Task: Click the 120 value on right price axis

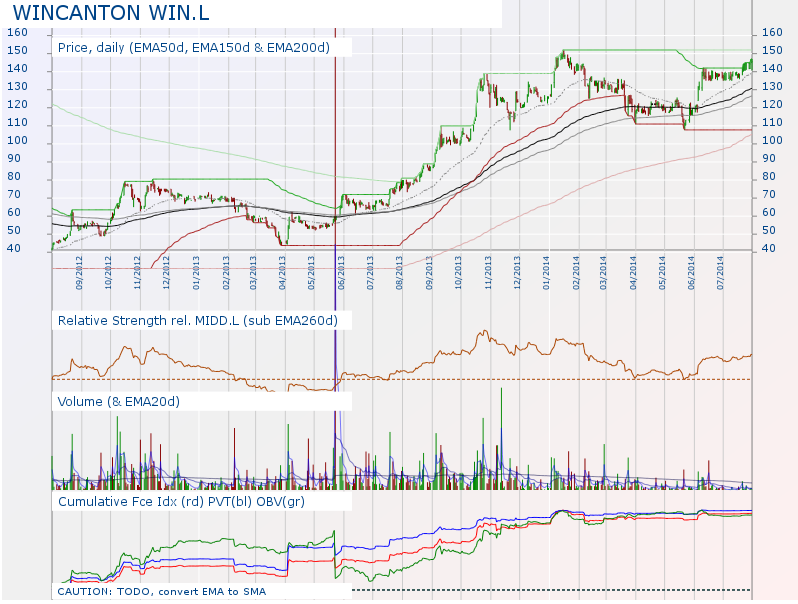Action: point(772,104)
